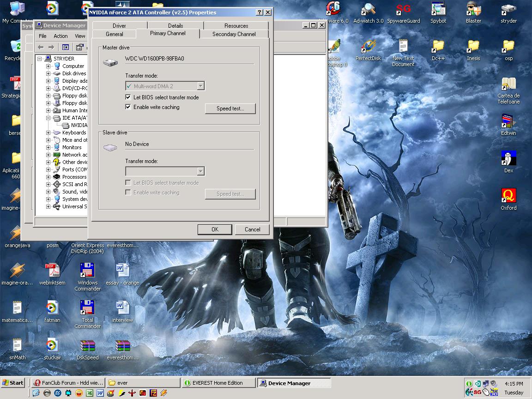
Task: Click the Master drive Speed test button
Action: (x=230, y=109)
